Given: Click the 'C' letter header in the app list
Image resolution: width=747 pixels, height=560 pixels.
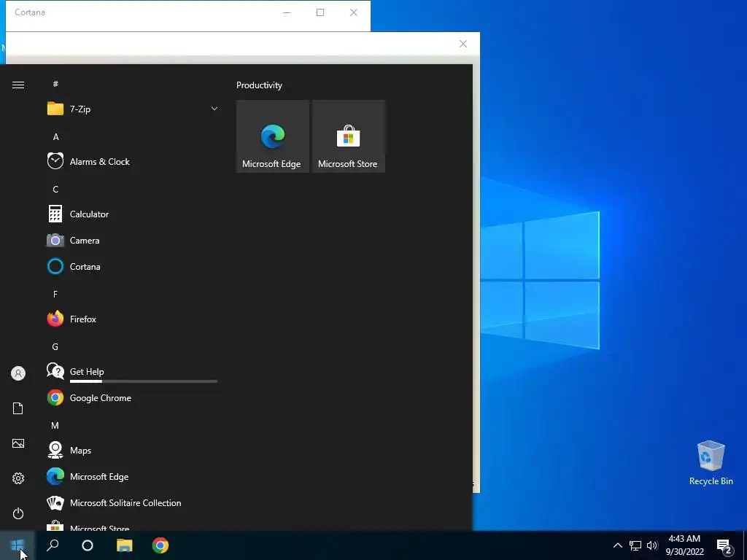Looking at the screenshot, I should [x=55, y=189].
